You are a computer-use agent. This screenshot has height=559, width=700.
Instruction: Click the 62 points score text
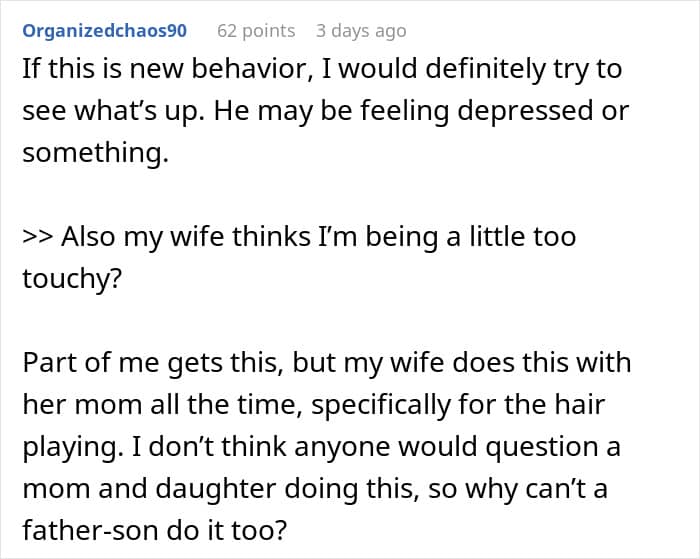pyautogui.click(x=256, y=31)
